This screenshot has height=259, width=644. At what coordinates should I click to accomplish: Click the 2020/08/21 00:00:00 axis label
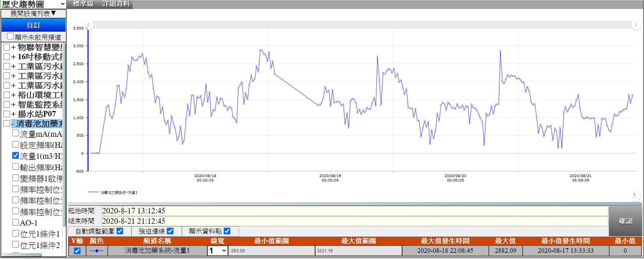coord(580,178)
